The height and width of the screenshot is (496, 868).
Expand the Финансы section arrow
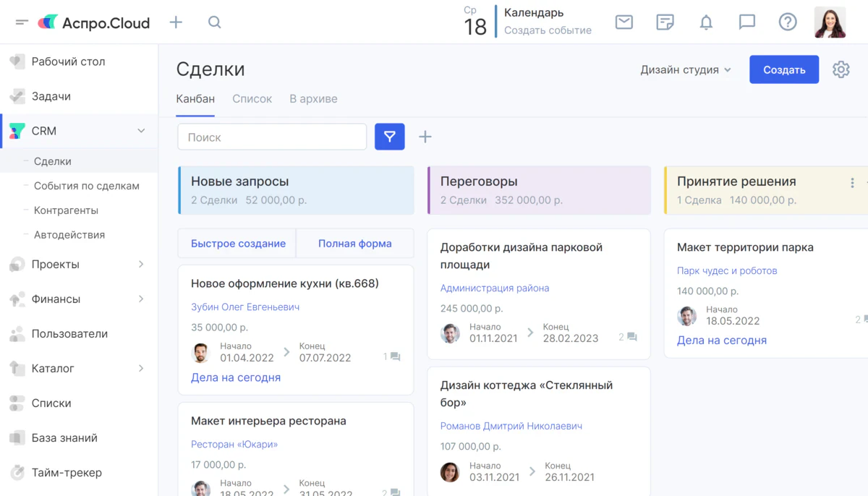(x=141, y=299)
